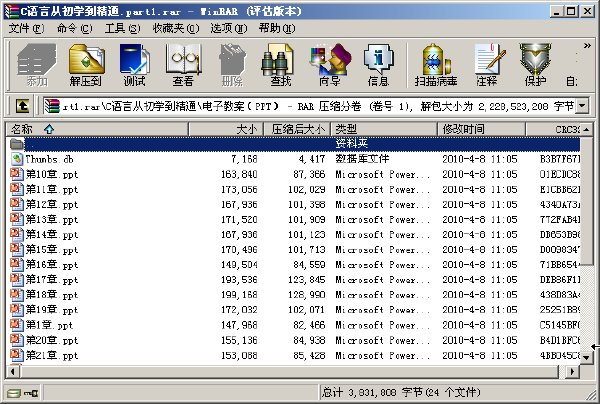Sort by the 类型 column header

(384, 129)
